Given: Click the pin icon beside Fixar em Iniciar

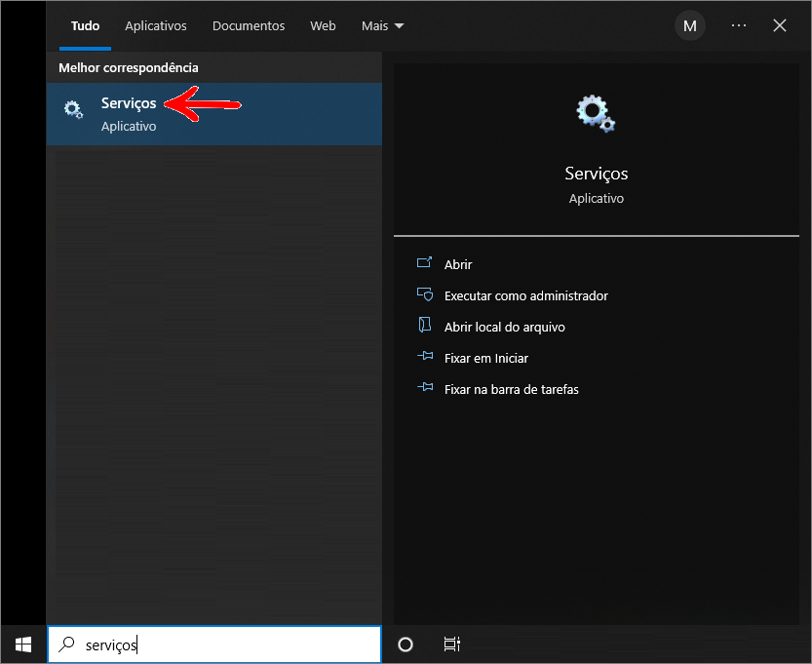Looking at the screenshot, I should coord(425,356).
